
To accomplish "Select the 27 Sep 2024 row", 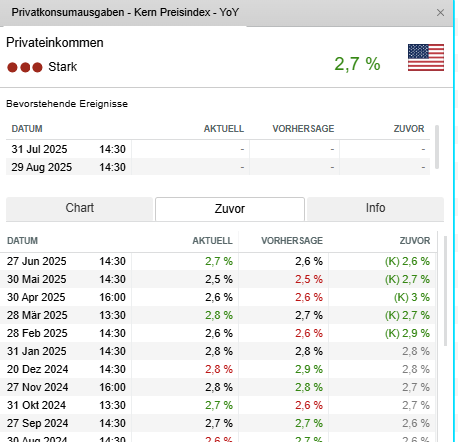I will [218, 423].
